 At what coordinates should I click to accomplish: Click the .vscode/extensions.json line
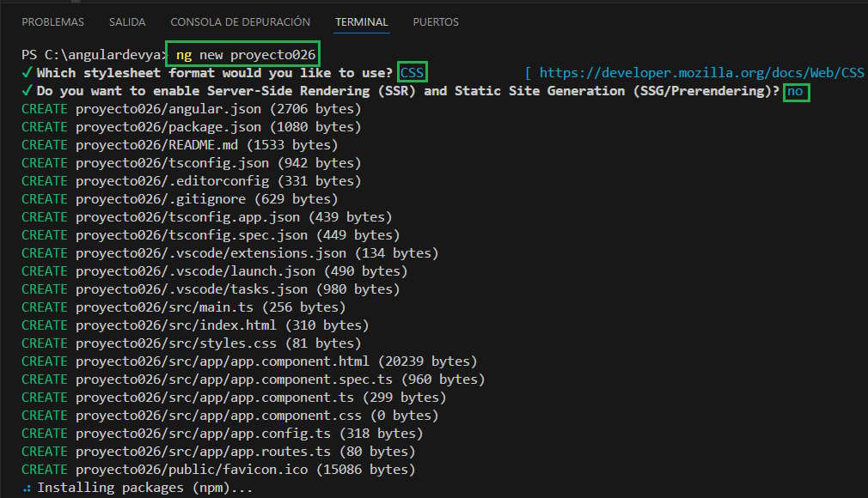(x=229, y=253)
